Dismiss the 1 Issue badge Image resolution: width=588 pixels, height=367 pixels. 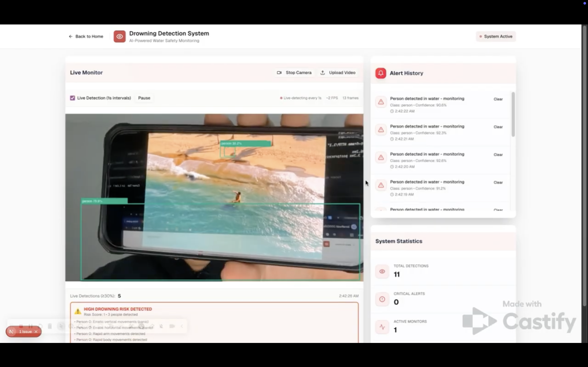[36, 332]
